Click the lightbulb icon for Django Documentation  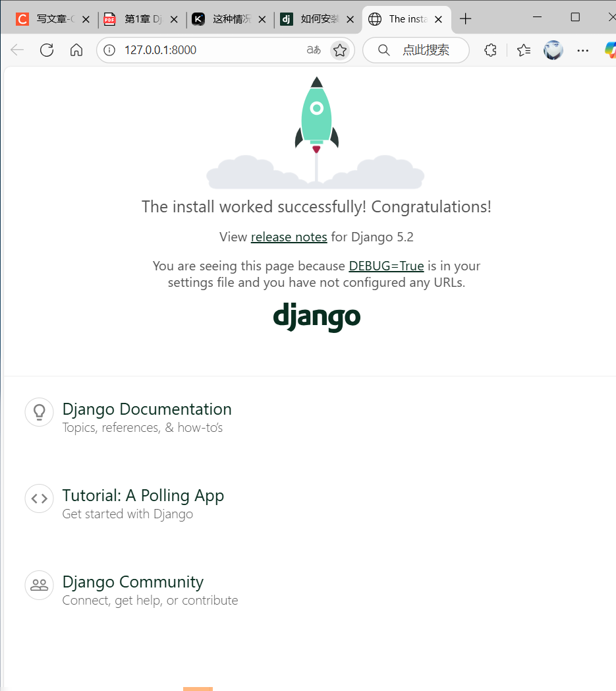click(39, 412)
